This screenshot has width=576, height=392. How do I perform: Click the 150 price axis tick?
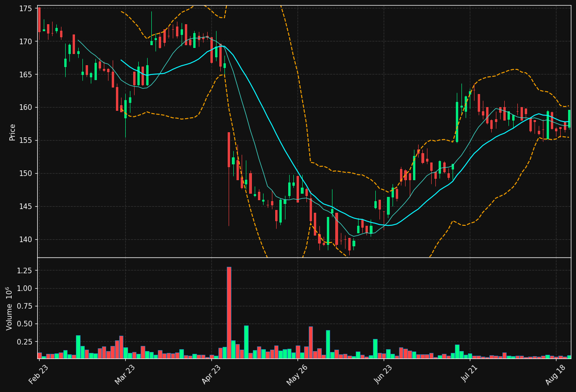pos(26,174)
